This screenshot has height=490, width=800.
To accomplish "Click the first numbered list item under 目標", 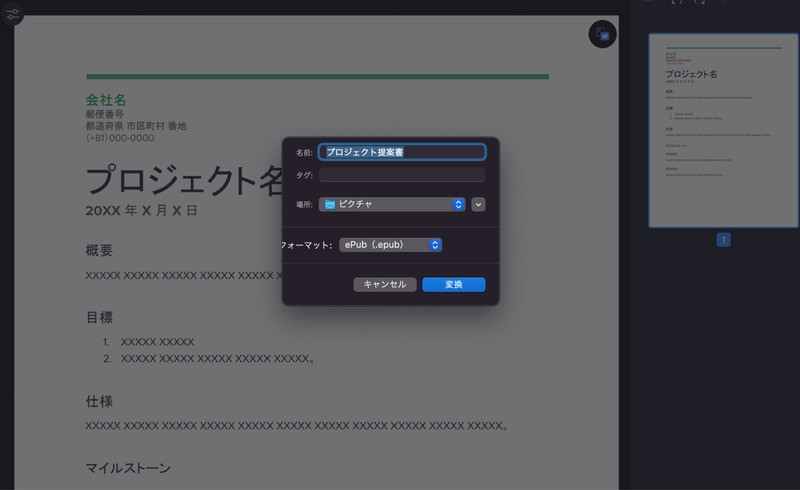I will [157, 342].
